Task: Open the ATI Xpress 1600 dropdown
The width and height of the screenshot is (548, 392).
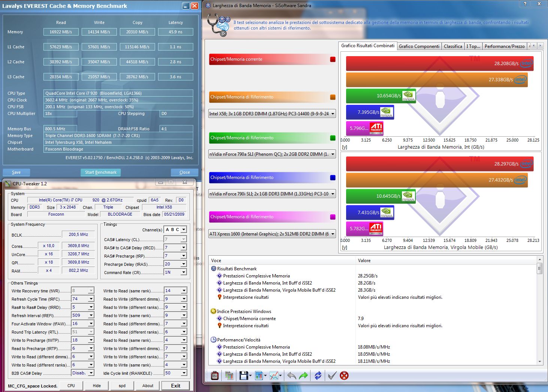Action: [x=272, y=234]
